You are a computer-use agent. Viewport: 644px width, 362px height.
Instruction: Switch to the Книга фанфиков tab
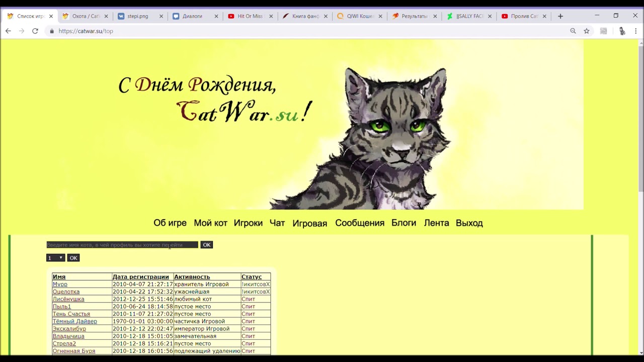(x=303, y=16)
